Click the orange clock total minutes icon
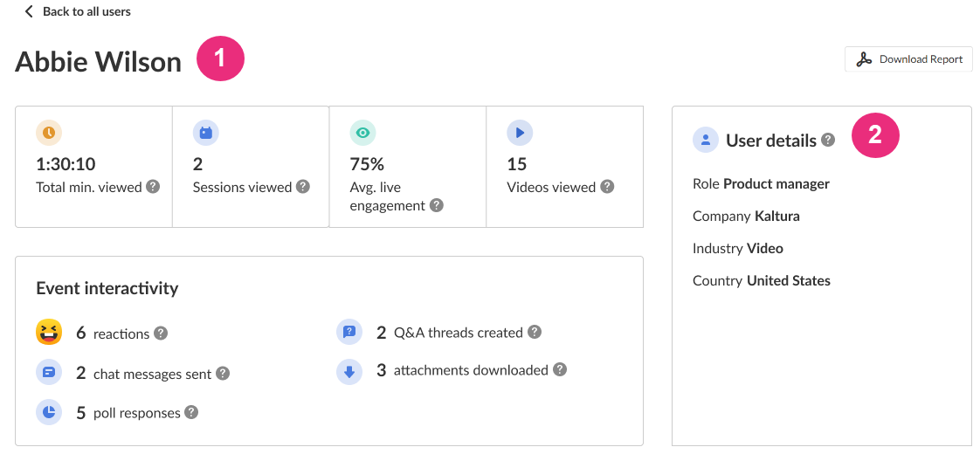Viewport: 980px width, 454px height. pos(49,133)
